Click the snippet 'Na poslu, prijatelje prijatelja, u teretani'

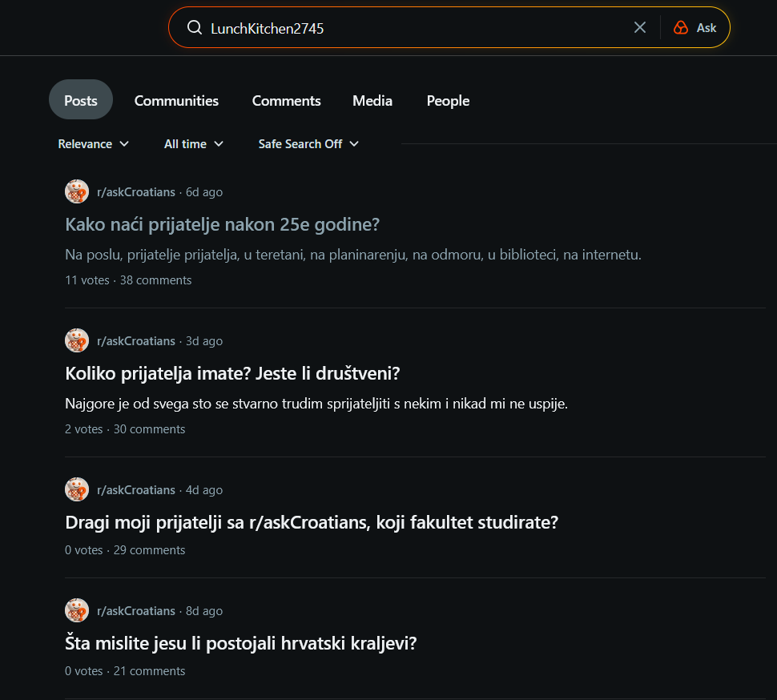click(x=353, y=255)
